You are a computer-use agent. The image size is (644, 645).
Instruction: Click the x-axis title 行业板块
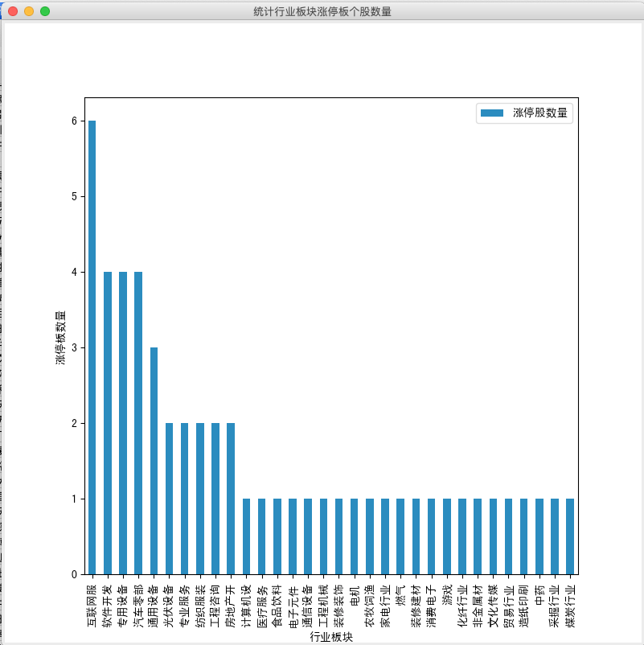[x=331, y=637]
